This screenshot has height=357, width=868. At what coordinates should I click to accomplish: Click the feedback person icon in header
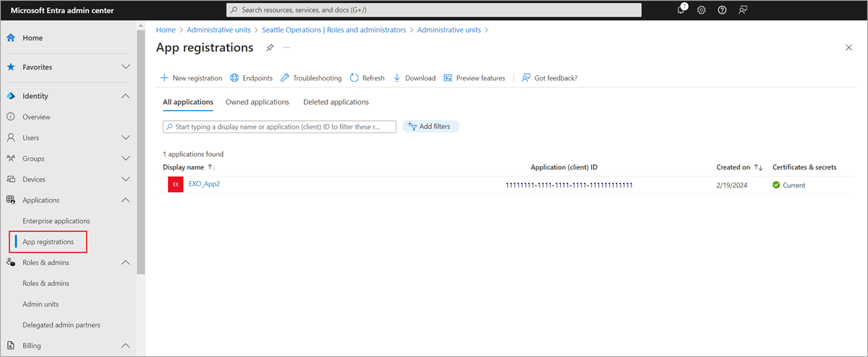[x=742, y=9]
